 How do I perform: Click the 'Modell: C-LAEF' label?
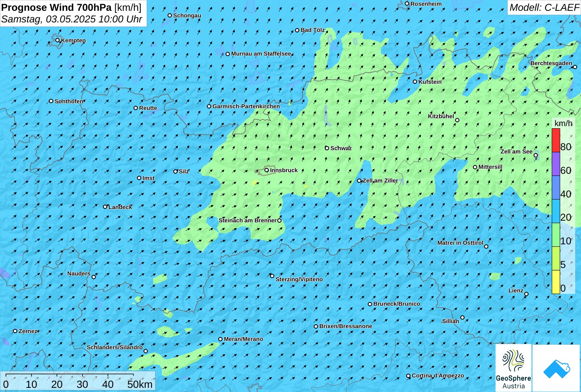click(544, 7)
